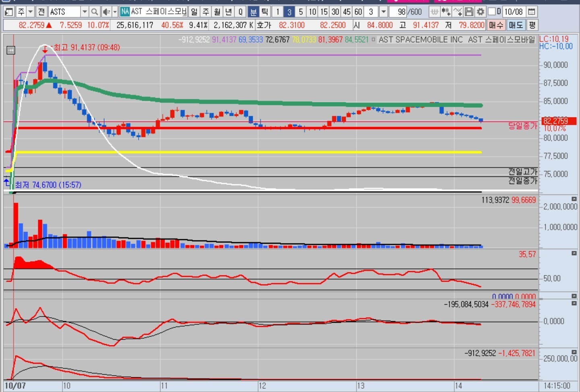Expand the minute interval dropdown arrow
The image size is (580, 392).
384,12
